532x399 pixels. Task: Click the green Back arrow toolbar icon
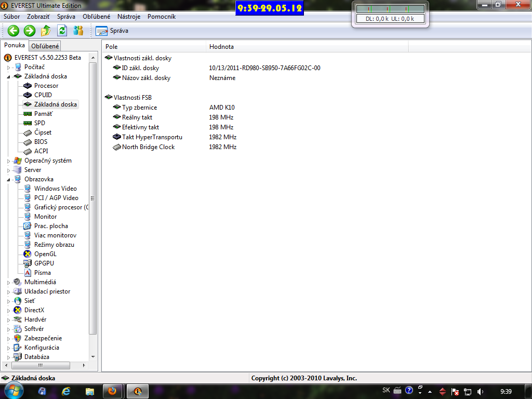13,31
